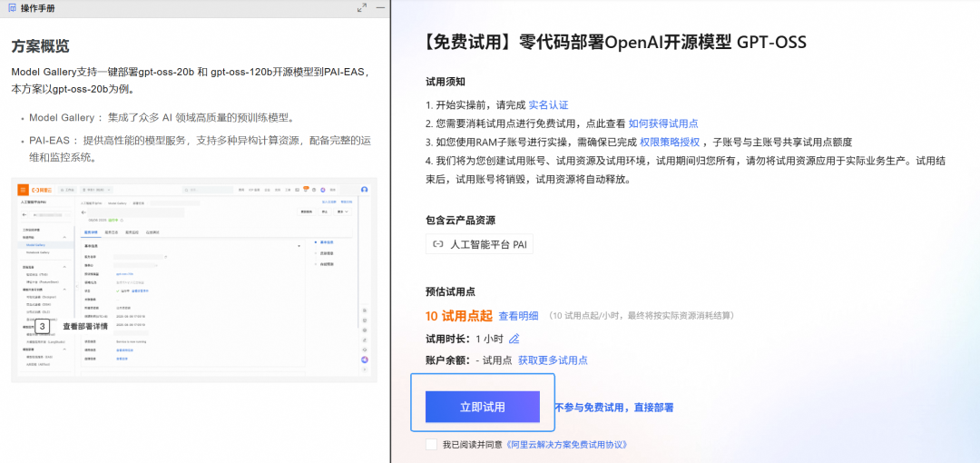Click the 获取更多试用点 link

[553, 360]
